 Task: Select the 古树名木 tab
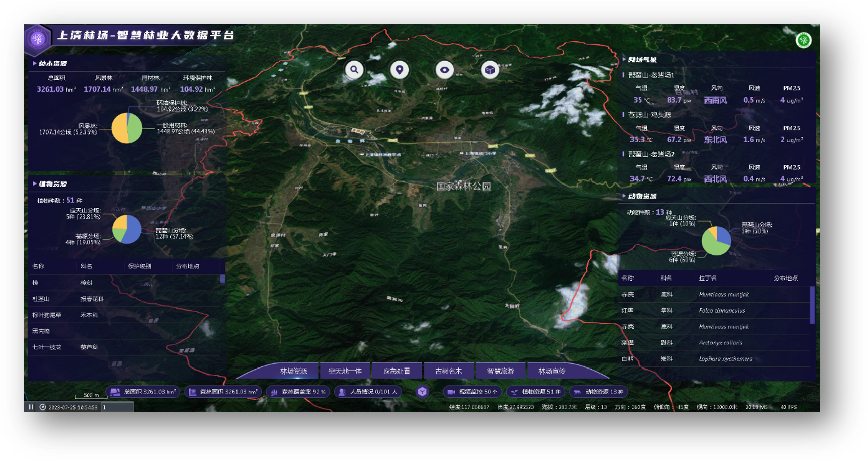tap(448, 371)
